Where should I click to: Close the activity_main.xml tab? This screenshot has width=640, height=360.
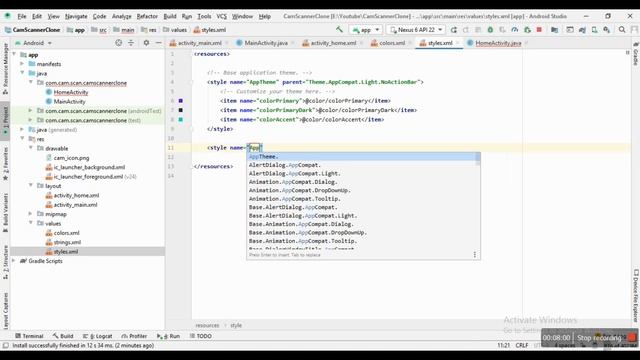point(227,43)
